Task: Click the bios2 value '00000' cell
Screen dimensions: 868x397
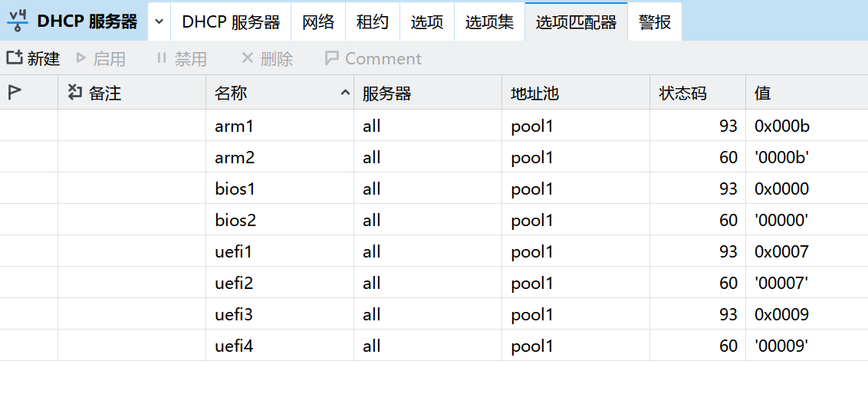Action: pyautogui.click(x=781, y=221)
